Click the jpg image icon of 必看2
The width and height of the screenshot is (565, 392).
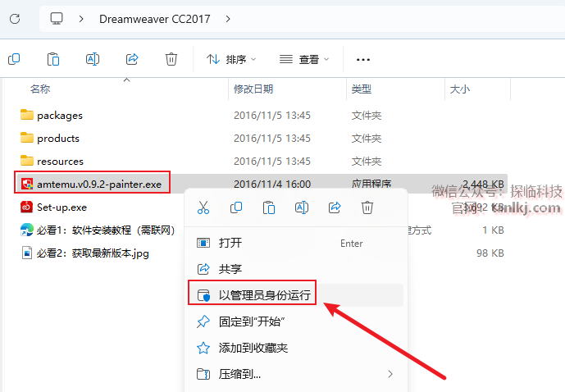pos(27,253)
